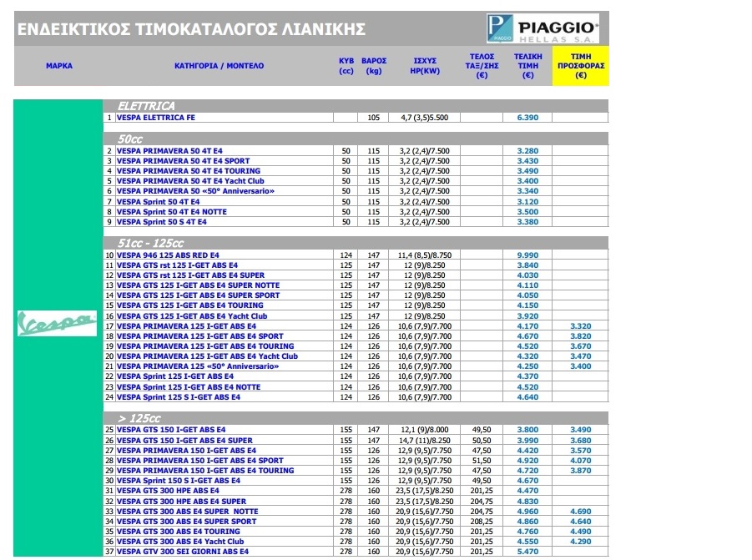The width and height of the screenshot is (752, 560).
Task: Select VESPA PRIMAVERA 150 I-GET ABS E4 TOURING
Action: [x=205, y=471]
